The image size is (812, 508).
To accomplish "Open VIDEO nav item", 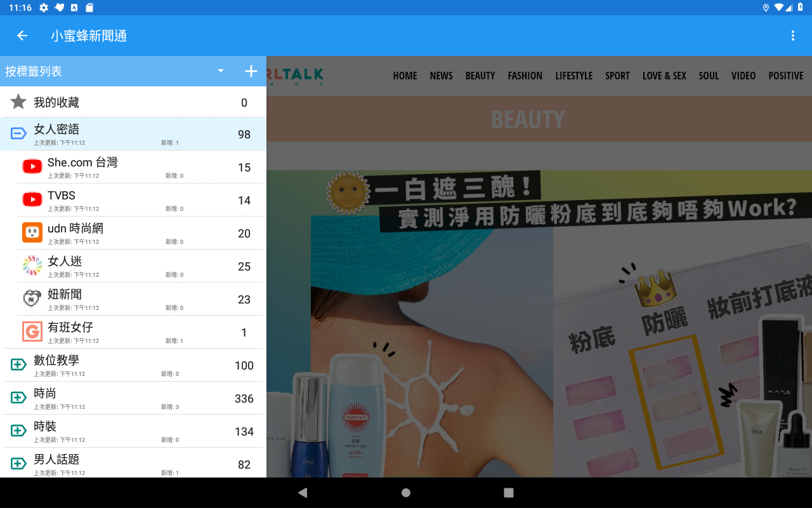I will click(743, 76).
